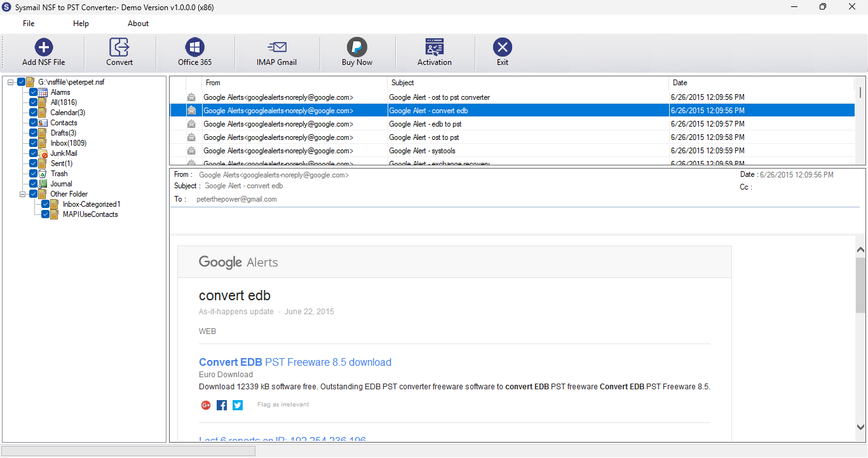Toggle the Other Folder checkbox
Screen dimensions: 868x458
point(34,194)
